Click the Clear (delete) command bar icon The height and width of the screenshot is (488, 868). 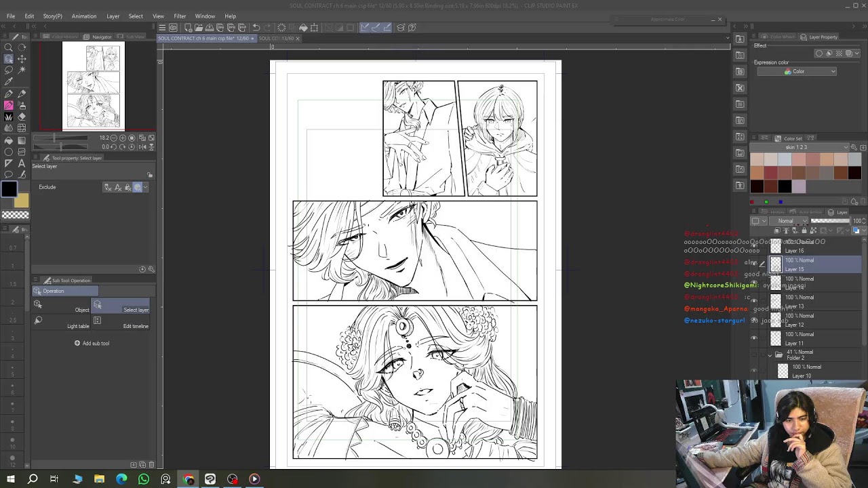(x=281, y=28)
